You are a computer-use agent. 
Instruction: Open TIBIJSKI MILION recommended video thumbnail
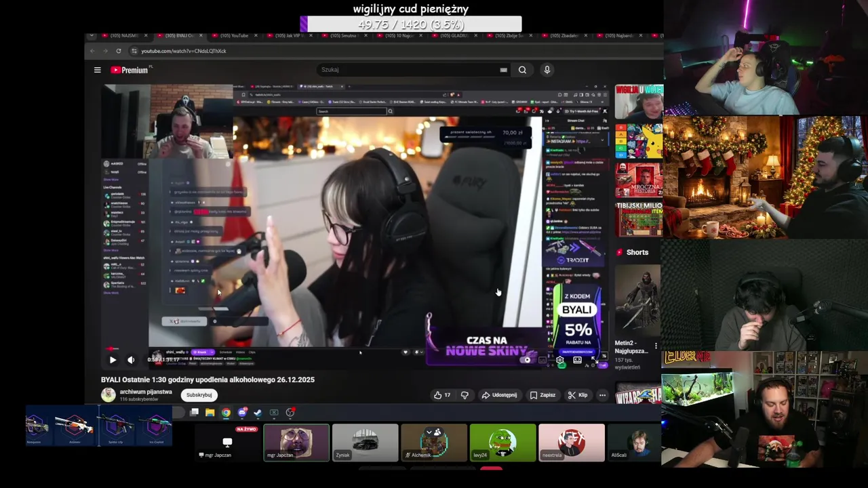(639, 218)
